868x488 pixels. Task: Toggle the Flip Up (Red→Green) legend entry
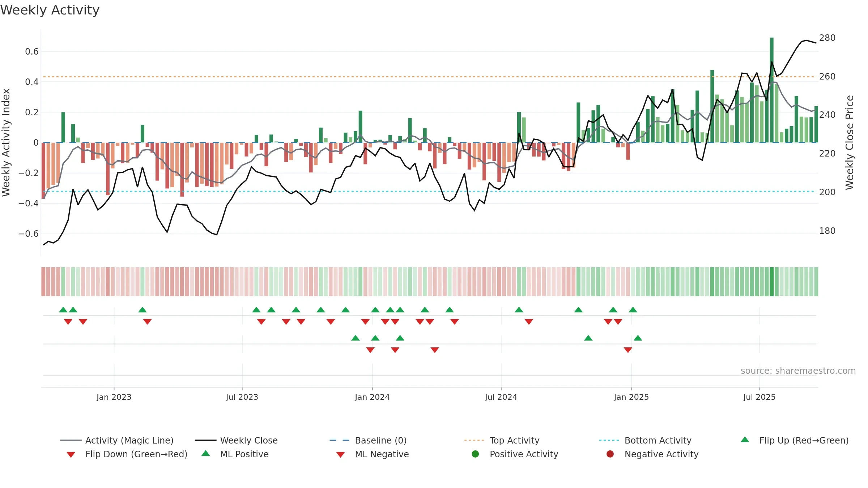795,440
